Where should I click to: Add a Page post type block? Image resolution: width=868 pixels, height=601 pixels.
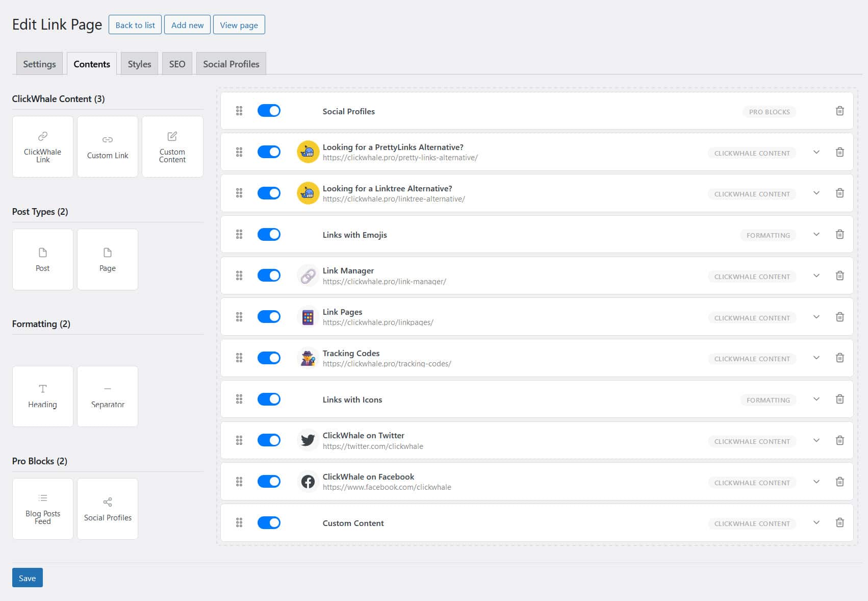[x=108, y=259]
